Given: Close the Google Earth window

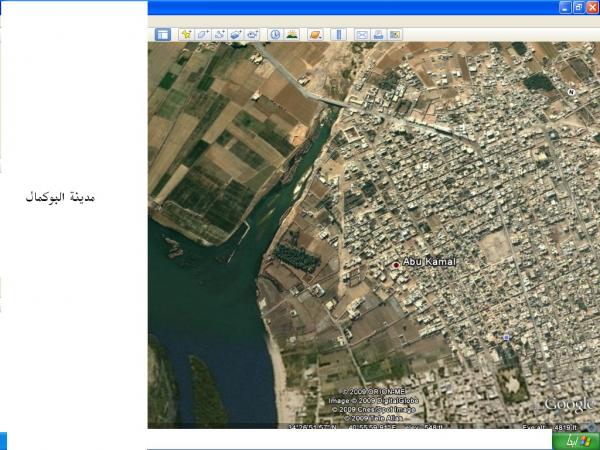Looking at the screenshot, I should point(592,6).
